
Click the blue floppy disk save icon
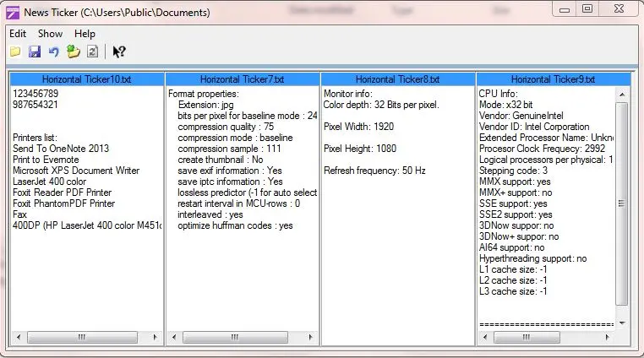point(35,52)
